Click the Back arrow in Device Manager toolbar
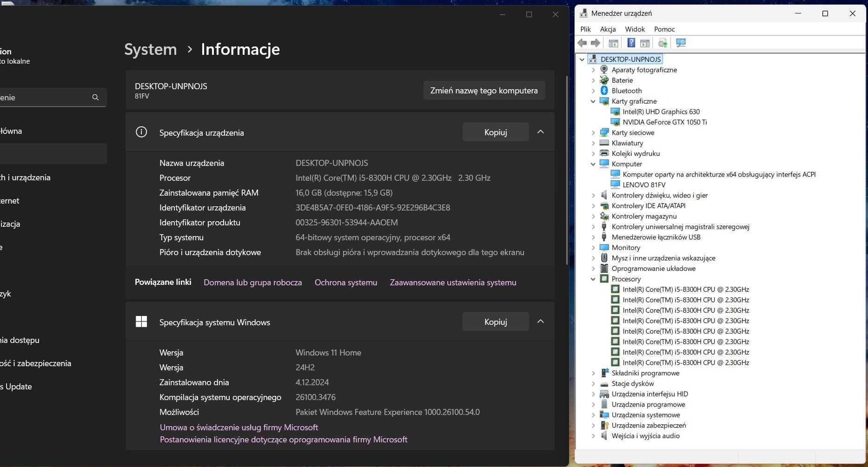The width and height of the screenshot is (868, 467). pyautogui.click(x=582, y=43)
